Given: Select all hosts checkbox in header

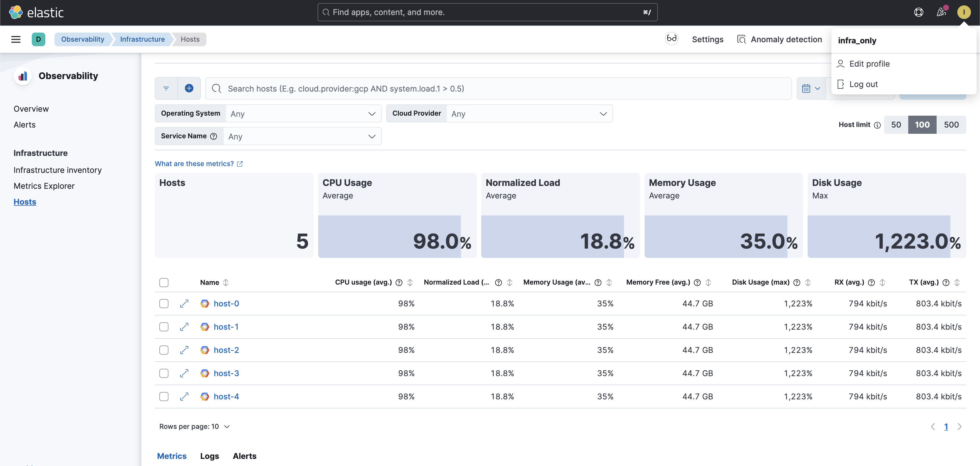Looking at the screenshot, I should click(164, 282).
